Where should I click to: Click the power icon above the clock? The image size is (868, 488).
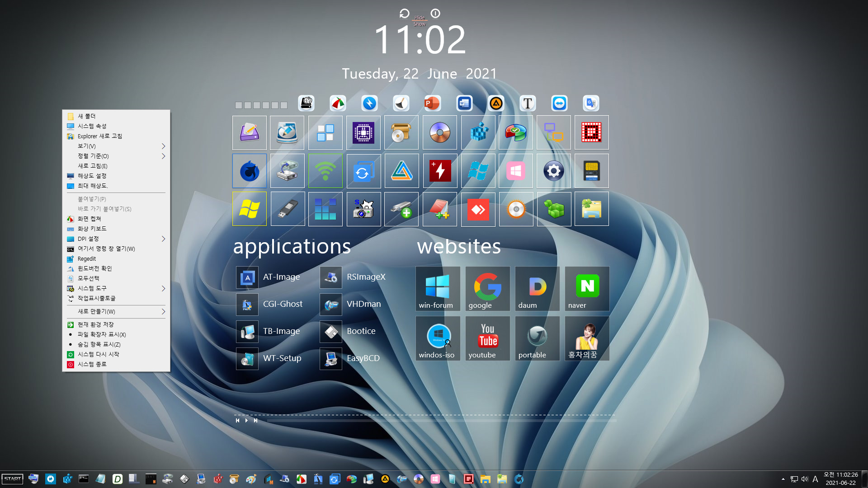435,14
